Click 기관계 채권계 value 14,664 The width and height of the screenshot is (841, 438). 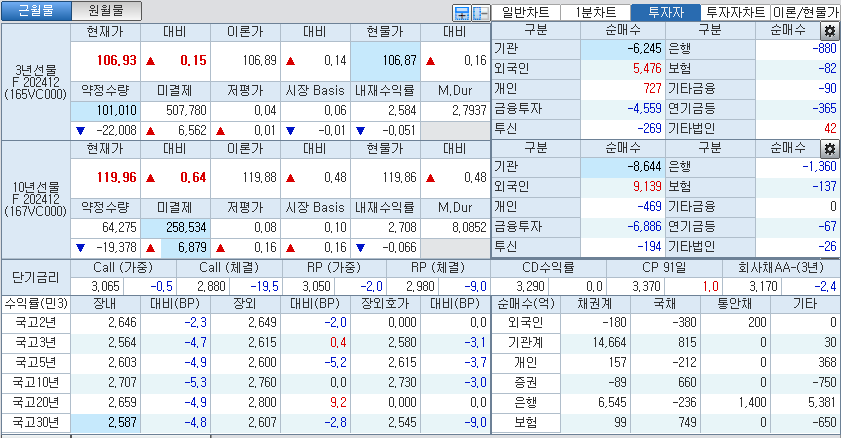coord(596,343)
